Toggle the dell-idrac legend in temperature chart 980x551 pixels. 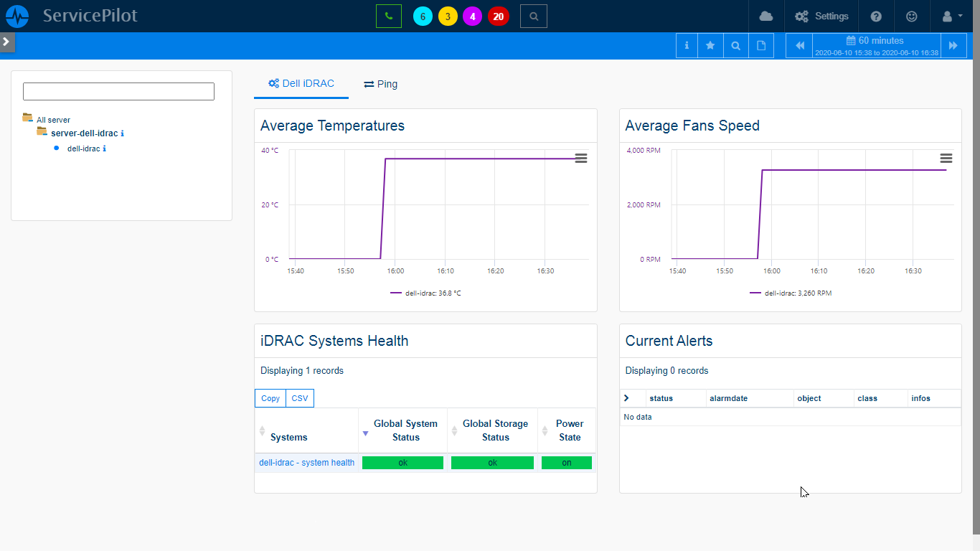pos(425,293)
